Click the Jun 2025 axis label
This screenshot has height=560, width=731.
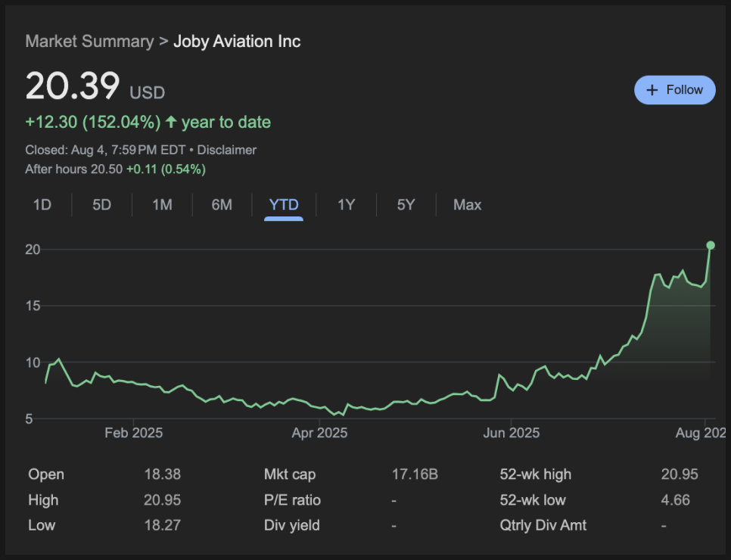[512, 433]
